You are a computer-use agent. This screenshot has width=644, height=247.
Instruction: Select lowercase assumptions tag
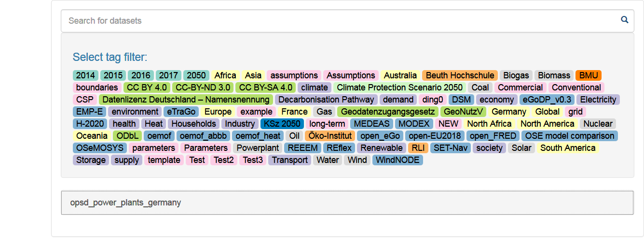(294, 75)
